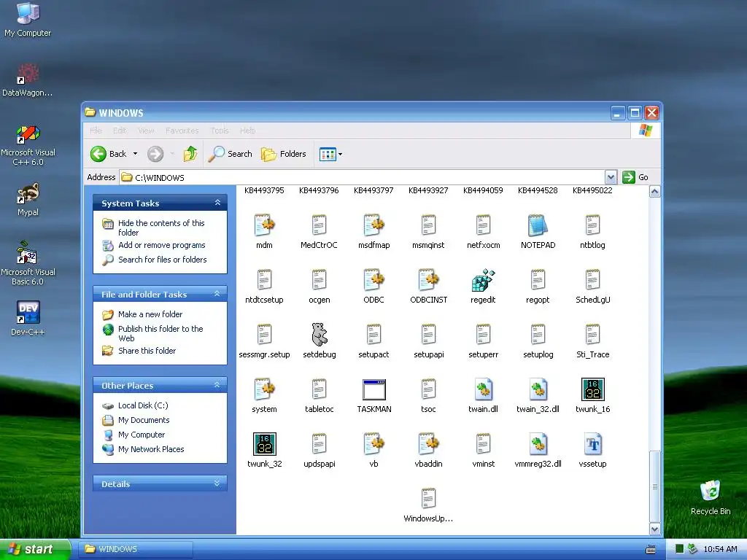Select the NOTEPAD file icon
The height and width of the screenshot is (560, 747).
tap(538, 225)
